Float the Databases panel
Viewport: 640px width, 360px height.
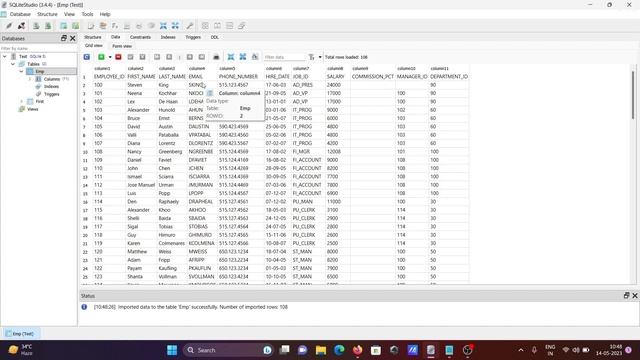click(64, 38)
